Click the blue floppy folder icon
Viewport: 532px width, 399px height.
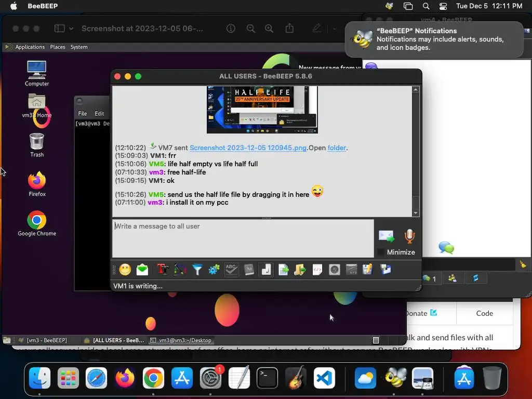click(x=386, y=270)
